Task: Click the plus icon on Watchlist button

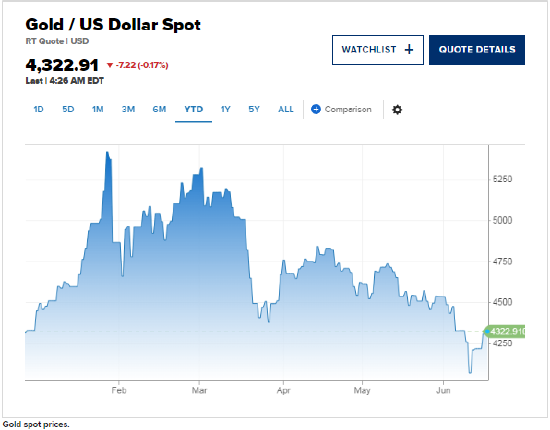Action: pos(409,50)
